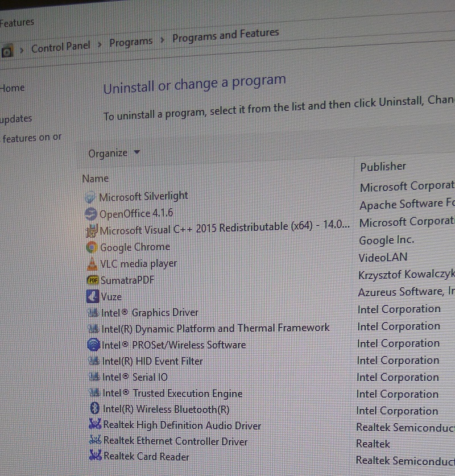Viewport: 455px width, 476px height.
Task: Select the VLC media player entry name
Action: (138, 263)
